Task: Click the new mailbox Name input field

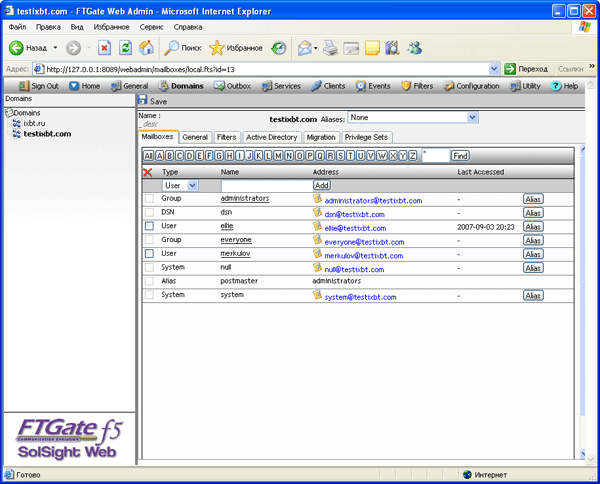Action: (x=267, y=186)
